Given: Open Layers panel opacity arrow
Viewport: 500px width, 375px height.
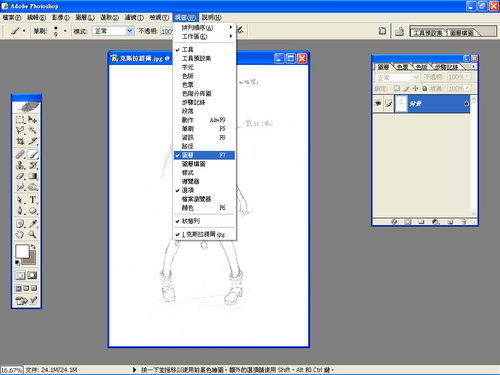Looking at the screenshot, I should pos(468,77).
